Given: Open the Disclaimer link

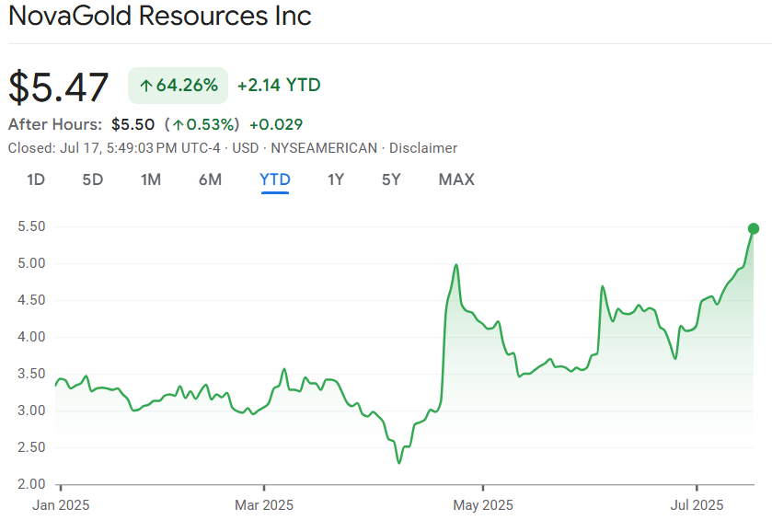Looking at the screenshot, I should click(423, 148).
